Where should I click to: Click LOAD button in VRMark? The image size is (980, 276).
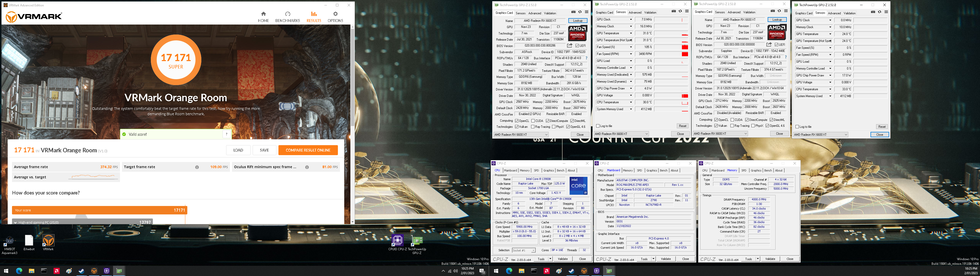click(x=238, y=150)
